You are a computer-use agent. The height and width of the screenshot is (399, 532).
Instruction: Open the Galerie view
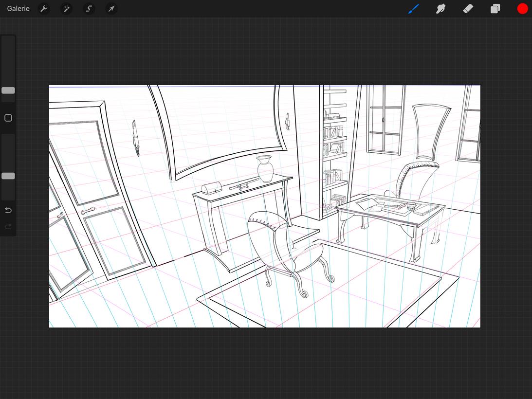(18, 8)
